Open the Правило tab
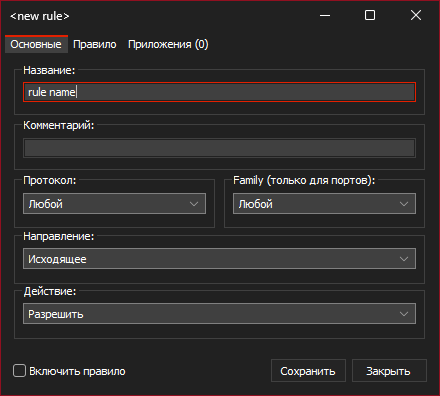This screenshot has height=396, width=440. (x=95, y=44)
